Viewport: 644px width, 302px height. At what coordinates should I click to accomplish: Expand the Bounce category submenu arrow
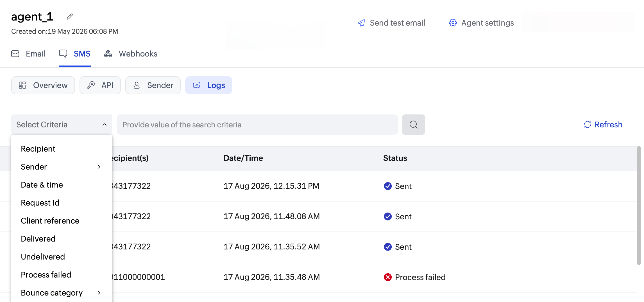[x=99, y=293]
